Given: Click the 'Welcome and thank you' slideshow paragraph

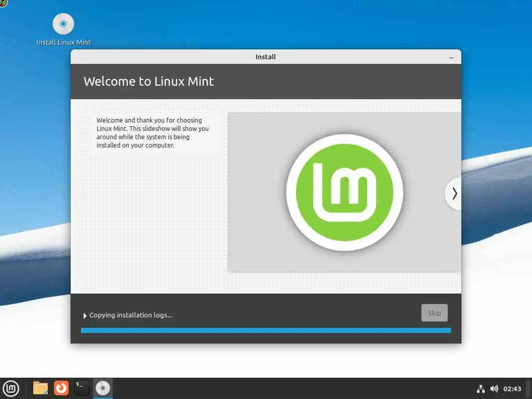Looking at the screenshot, I should (153, 132).
